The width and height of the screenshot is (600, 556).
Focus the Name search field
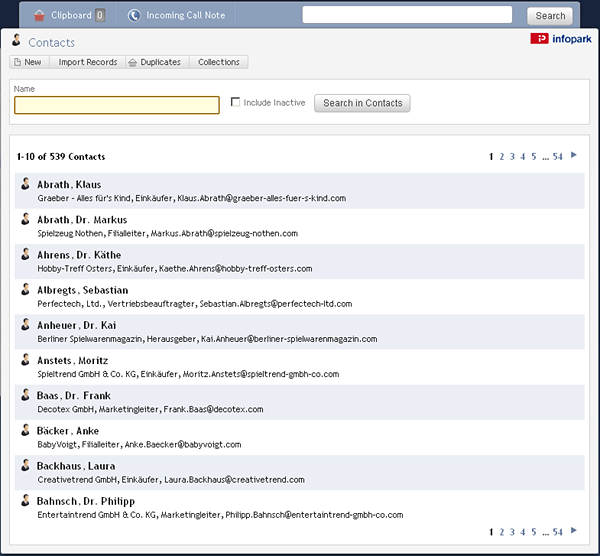coord(117,105)
